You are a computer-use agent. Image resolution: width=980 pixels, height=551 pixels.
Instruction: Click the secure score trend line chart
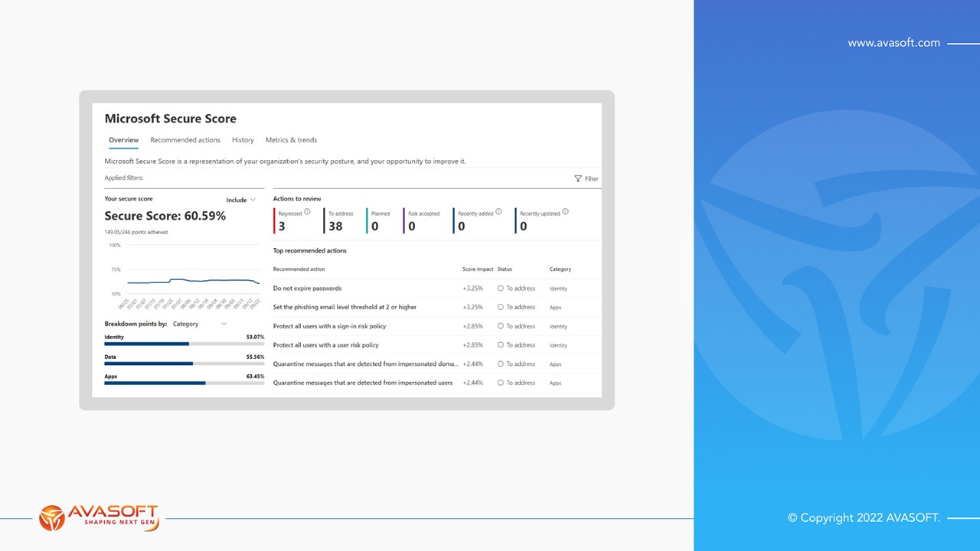click(x=193, y=282)
